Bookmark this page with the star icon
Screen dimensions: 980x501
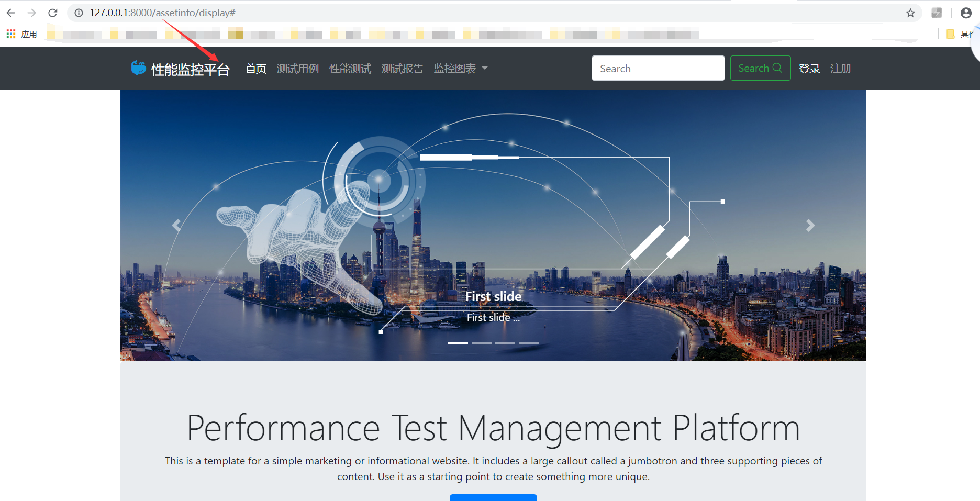[910, 13]
